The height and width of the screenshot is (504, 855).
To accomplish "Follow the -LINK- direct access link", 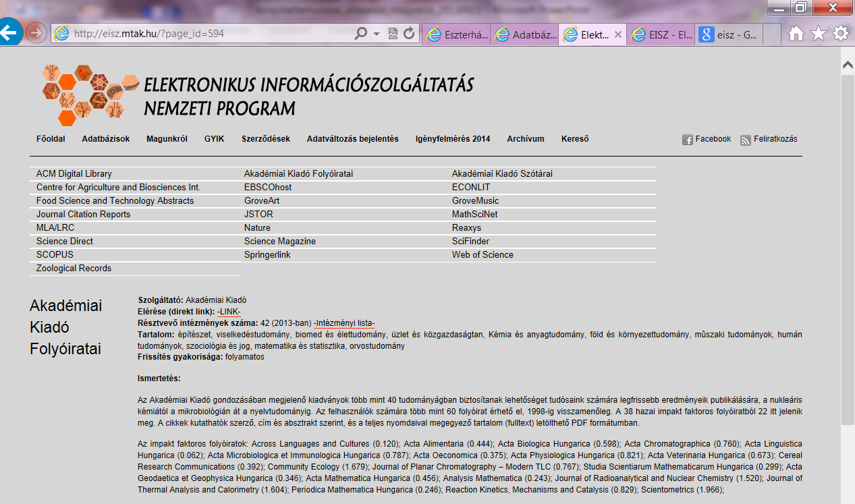I will tap(229, 312).
